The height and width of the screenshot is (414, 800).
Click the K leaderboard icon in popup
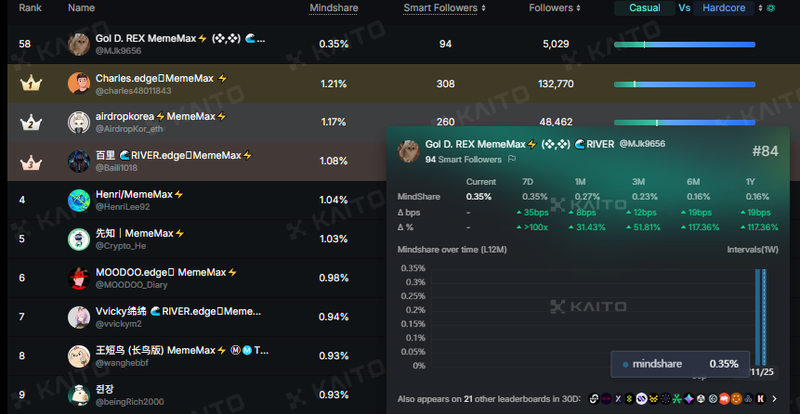click(x=762, y=399)
